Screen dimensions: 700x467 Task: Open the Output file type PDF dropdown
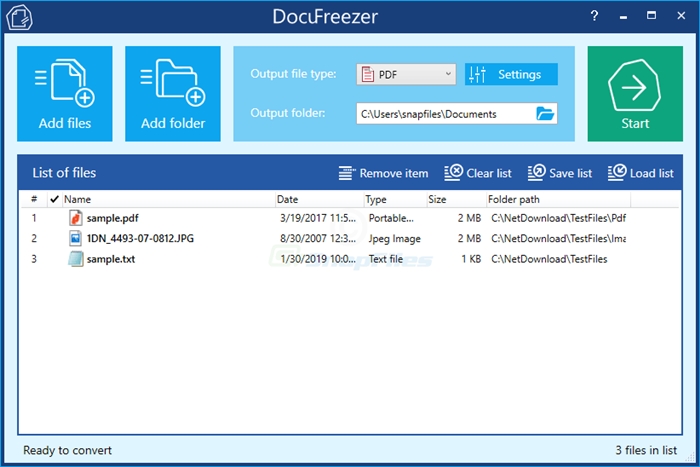pos(406,74)
